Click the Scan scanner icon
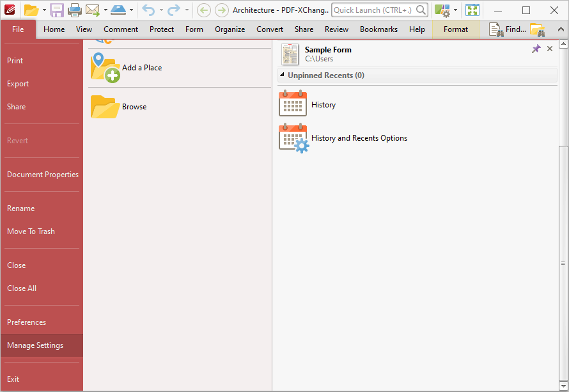The image size is (569, 392). (118, 10)
